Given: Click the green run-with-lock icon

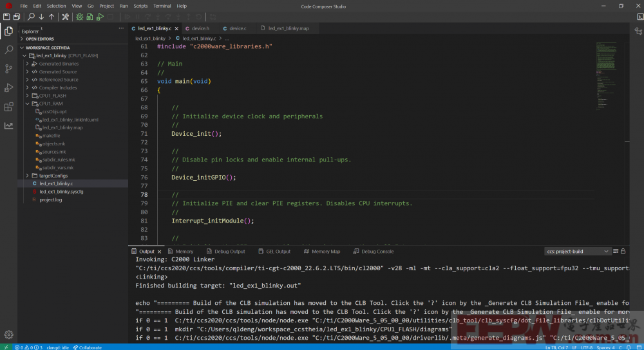Looking at the screenshot, I should [x=100, y=17].
